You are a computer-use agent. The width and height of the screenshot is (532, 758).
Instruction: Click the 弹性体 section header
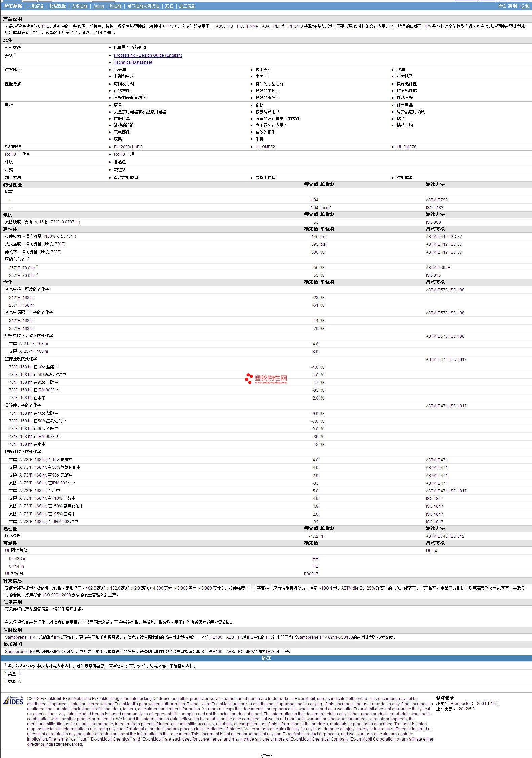coord(10,229)
